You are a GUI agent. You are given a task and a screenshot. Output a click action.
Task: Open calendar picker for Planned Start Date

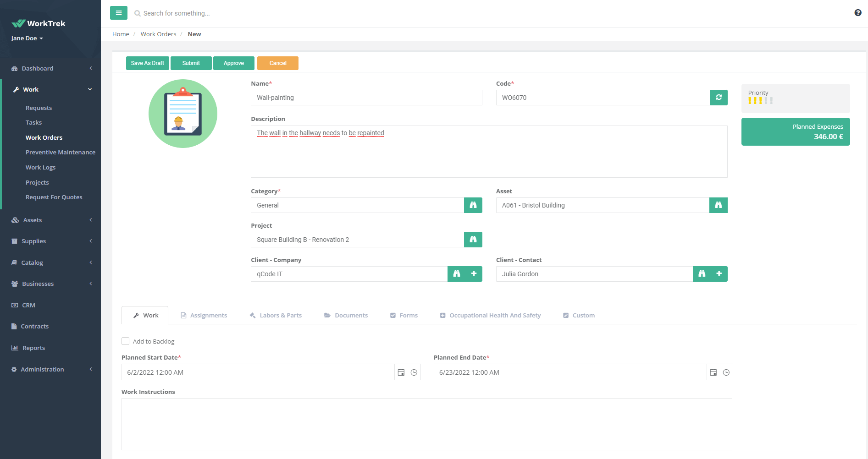point(401,372)
